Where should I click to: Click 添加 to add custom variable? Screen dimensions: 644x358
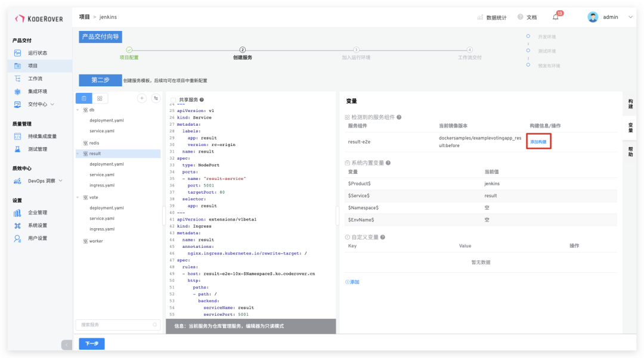pyautogui.click(x=352, y=282)
